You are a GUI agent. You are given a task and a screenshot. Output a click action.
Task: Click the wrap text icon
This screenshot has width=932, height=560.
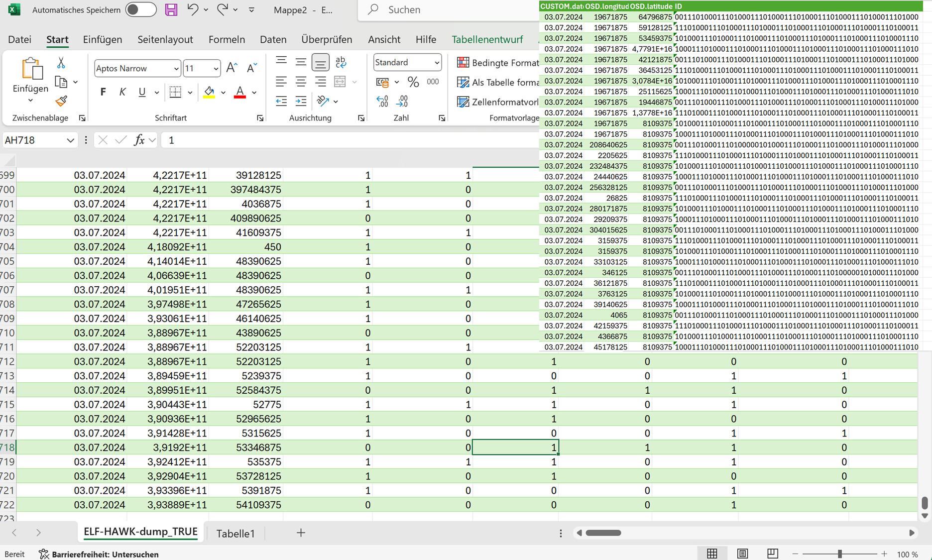[341, 62]
